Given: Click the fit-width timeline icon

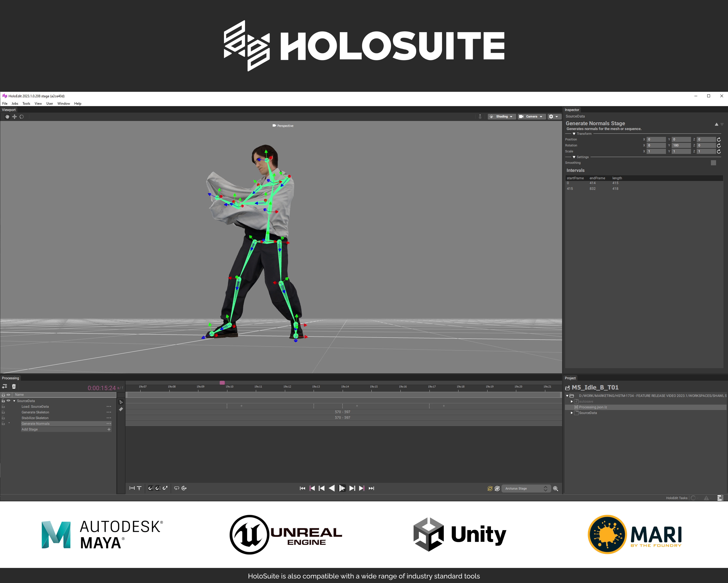Looking at the screenshot, I should (x=132, y=488).
